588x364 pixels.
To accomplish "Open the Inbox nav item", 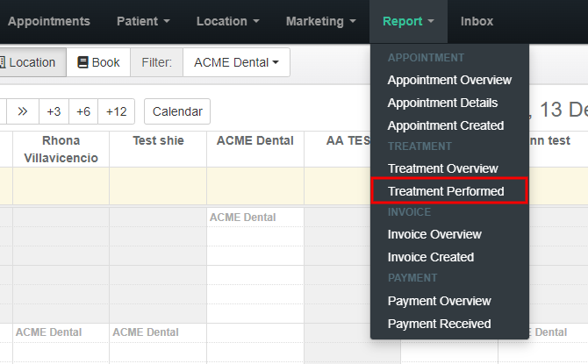I will [x=477, y=21].
